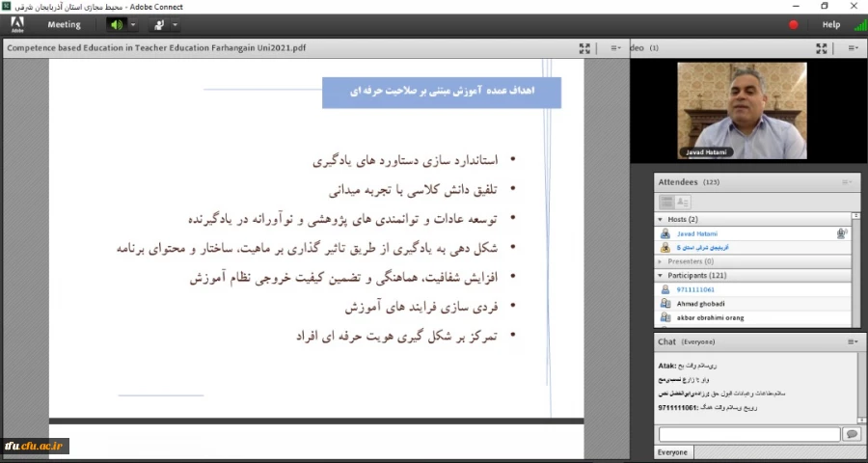Click the Adobe Connect window title icon

(x=6, y=6)
